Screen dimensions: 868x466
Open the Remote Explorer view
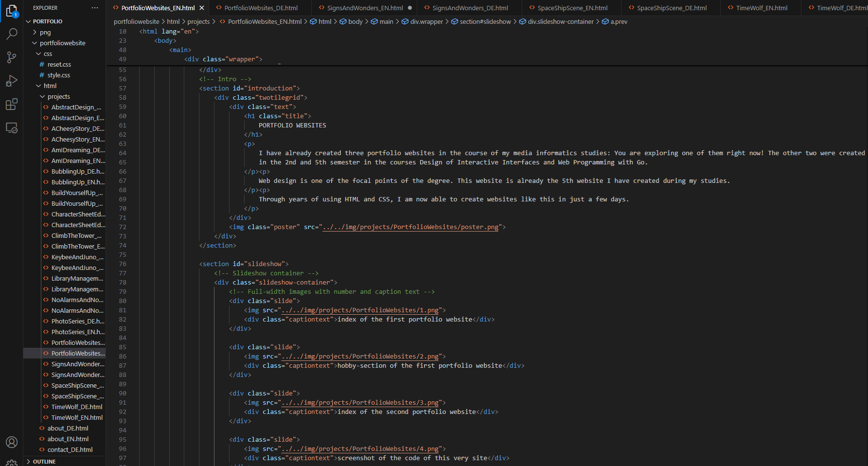[x=12, y=128]
